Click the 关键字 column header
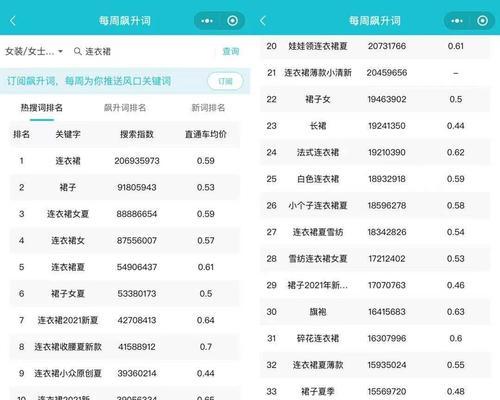The image size is (500, 400). coord(68,134)
